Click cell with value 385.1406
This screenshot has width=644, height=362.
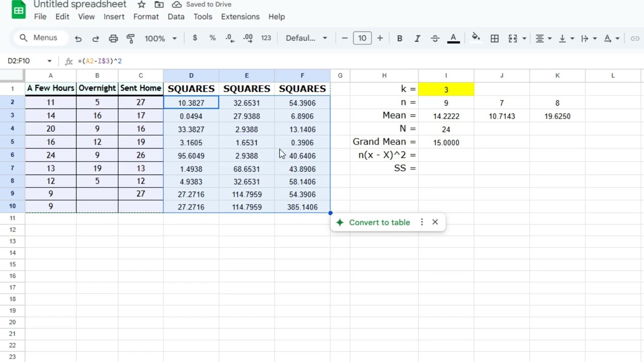pyautogui.click(x=302, y=207)
